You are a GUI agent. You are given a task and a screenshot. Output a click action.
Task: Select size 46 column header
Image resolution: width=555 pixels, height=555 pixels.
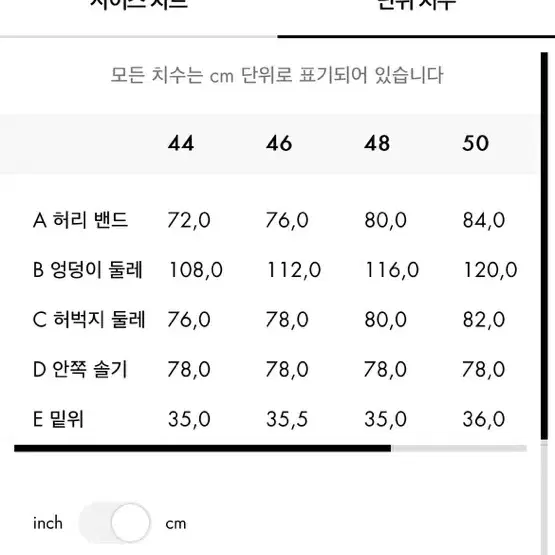point(279,143)
